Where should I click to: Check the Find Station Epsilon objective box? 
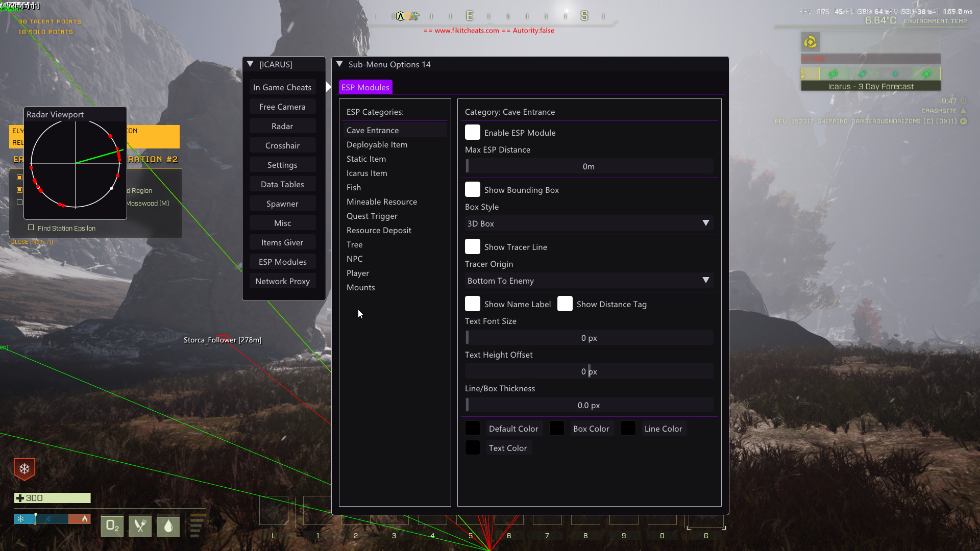click(x=31, y=228)
